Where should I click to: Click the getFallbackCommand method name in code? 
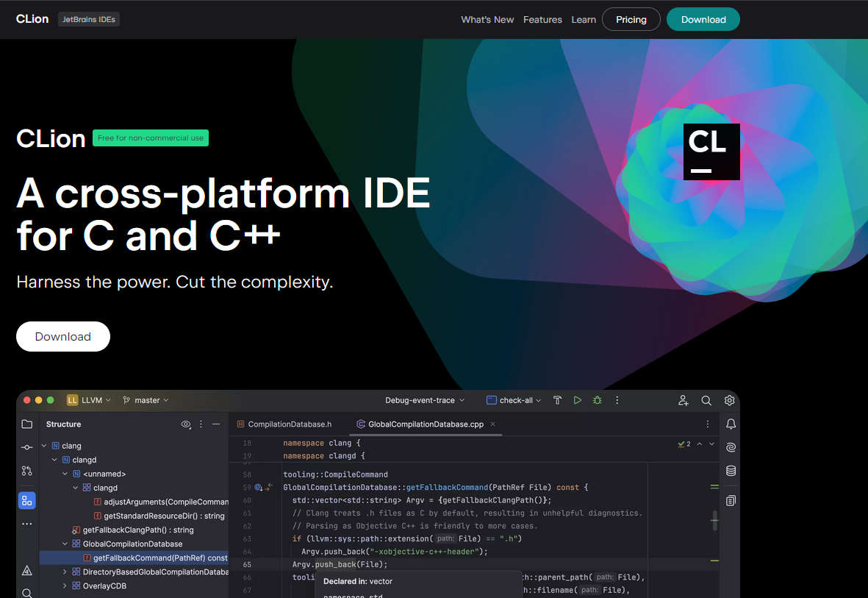tap(448, 488)
